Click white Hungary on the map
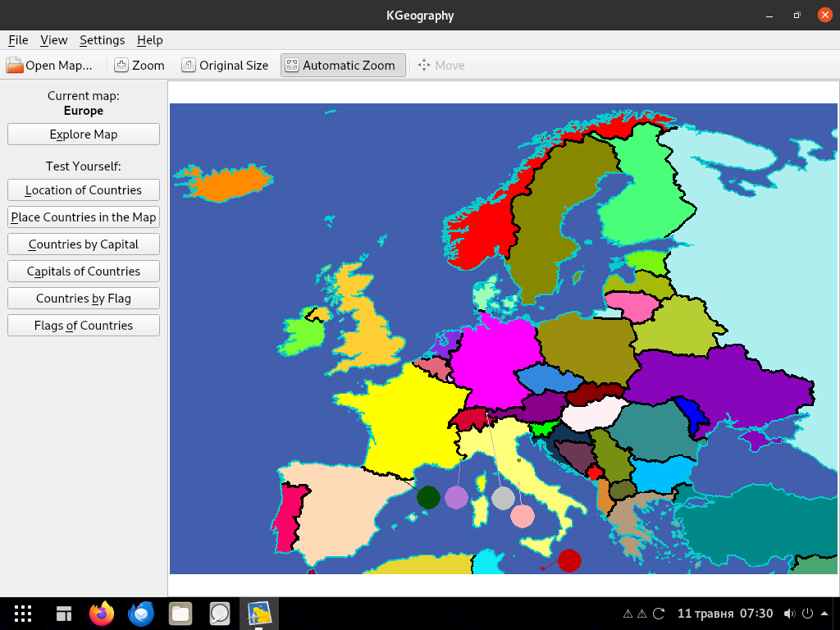This screenshot has height=630, width=840. pyautogui.click(x=592, y=415)
